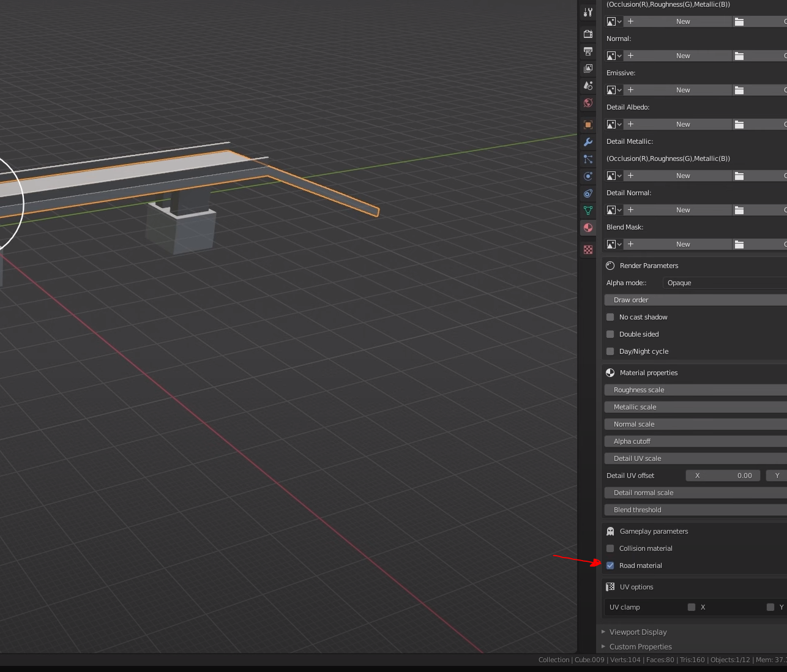Toggle the No cast shadow checkbox
This screenshot has height=672, width=787.
pyautogui.click(x=610, y=317)
